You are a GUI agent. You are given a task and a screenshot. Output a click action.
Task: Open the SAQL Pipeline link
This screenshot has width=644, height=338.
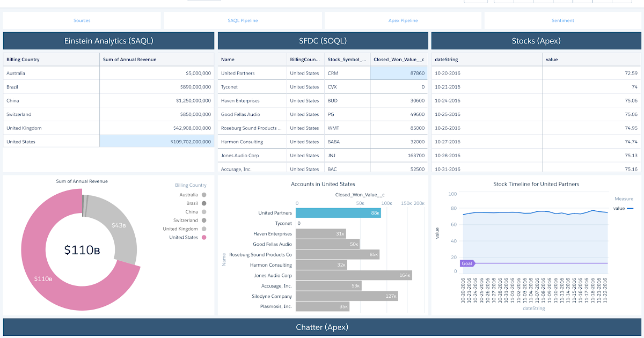click(243, 20)
